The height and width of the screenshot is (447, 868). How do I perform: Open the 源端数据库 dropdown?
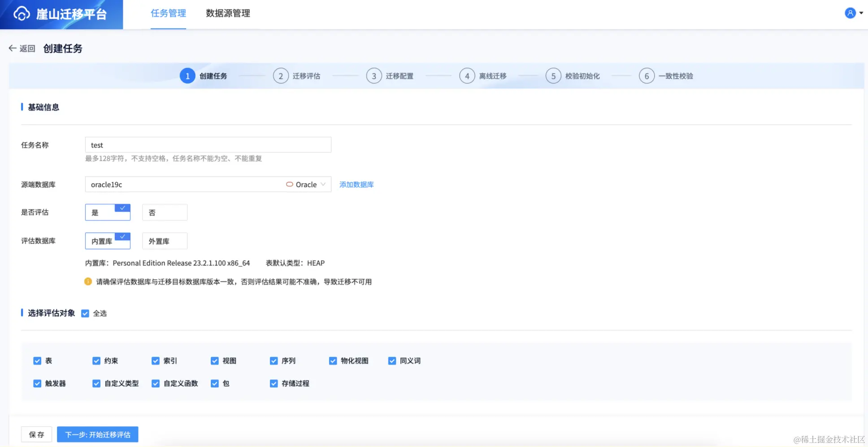click(x=208, y=184)
